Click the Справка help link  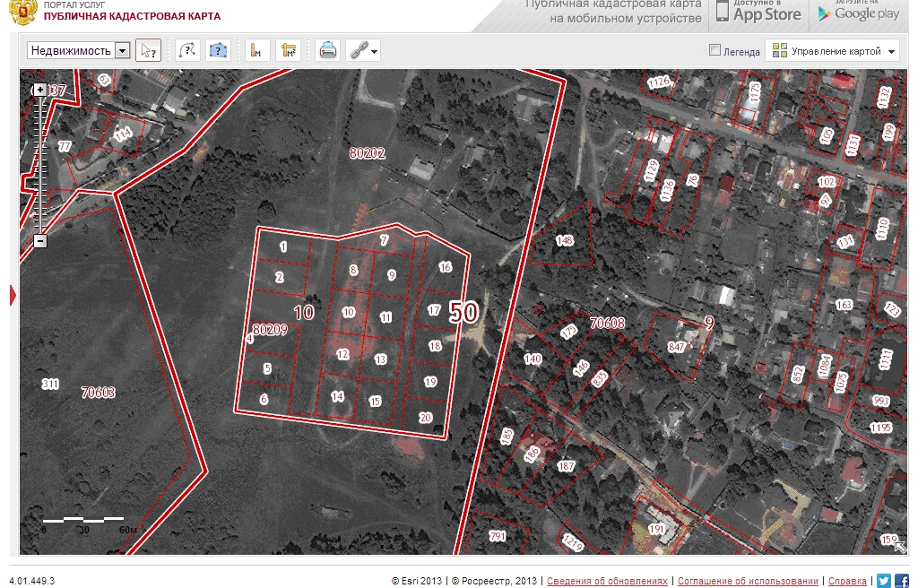click(x=847, y=581)
